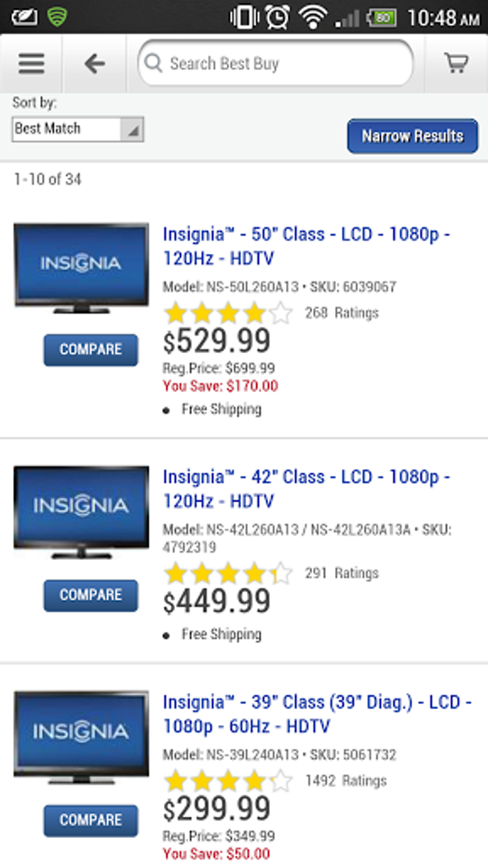Compare the Insignia 42" Class TV
Image resolution: width=488 pixels, height=868 pixels.
pos(90,595)
